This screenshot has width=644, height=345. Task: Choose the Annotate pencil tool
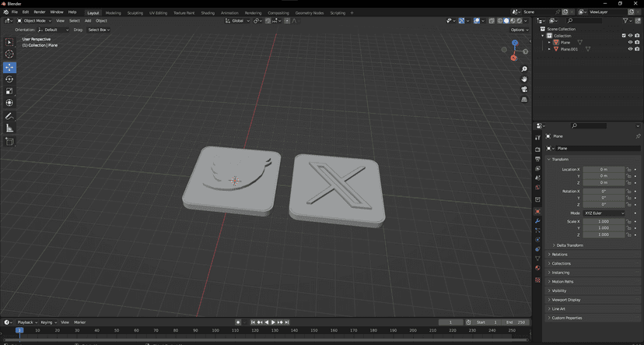(9, 116)
